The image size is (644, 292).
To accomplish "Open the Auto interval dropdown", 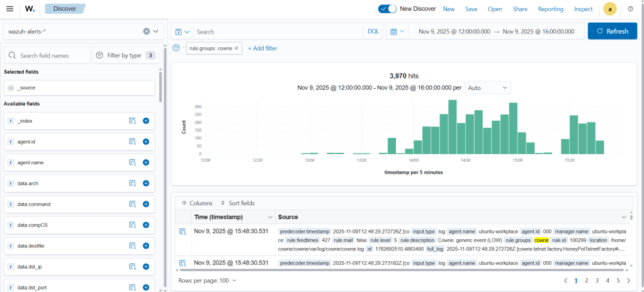I will tap(487, 88).
